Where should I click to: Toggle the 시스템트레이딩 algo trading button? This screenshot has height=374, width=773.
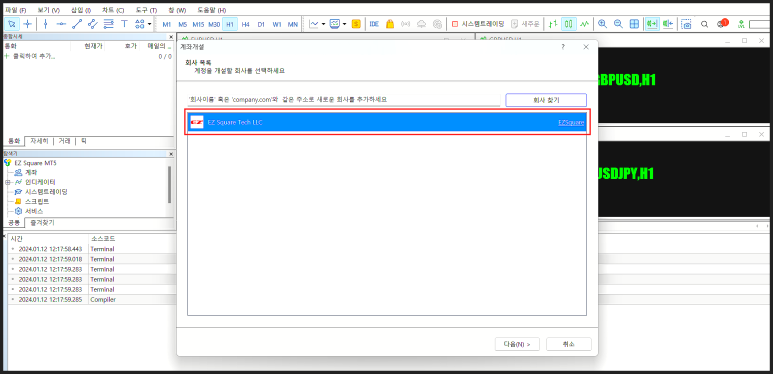[478, 24]
